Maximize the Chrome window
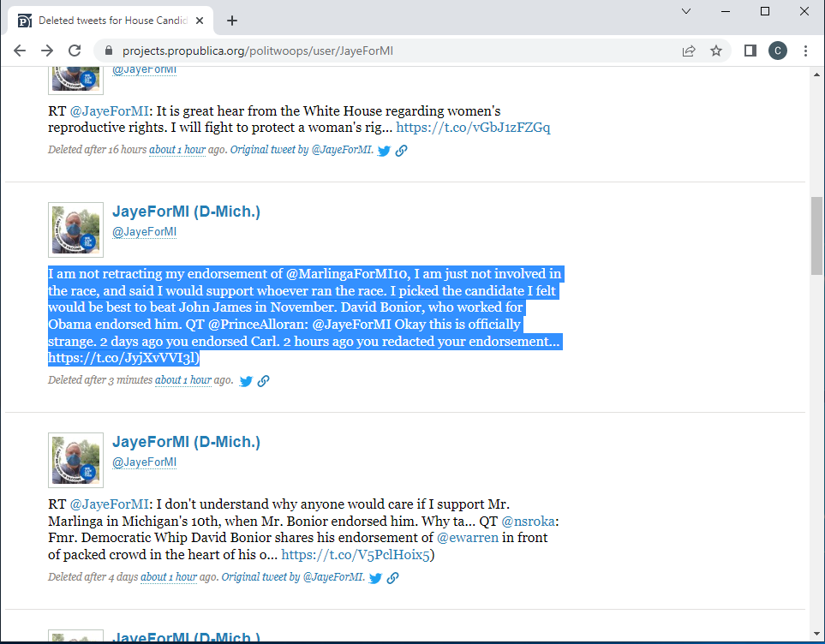Viewport: 825px width, 644px height. [765, 11]
